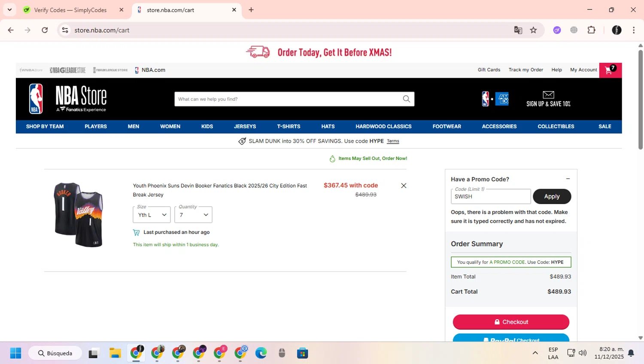
Task: Click the Track my Order link
Action: (526, 70)
